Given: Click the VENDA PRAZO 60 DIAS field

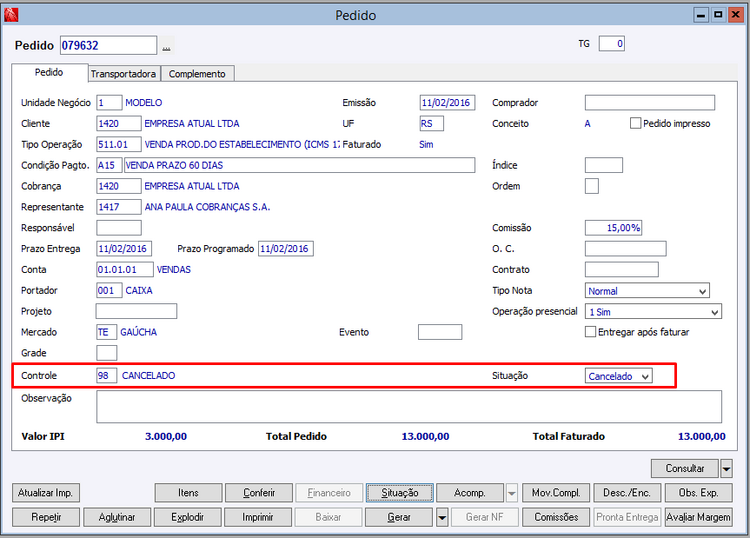Looking at the screenshot, I should (299, 165).
